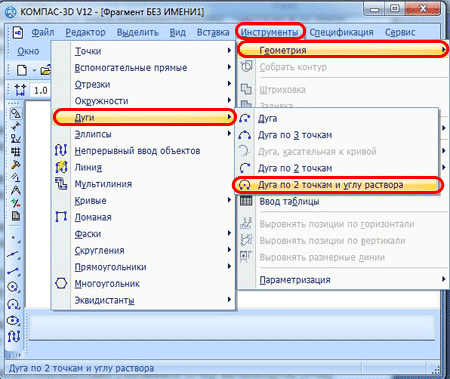Open the Выделить menu
450x379 pixels.
pos(138,32)
